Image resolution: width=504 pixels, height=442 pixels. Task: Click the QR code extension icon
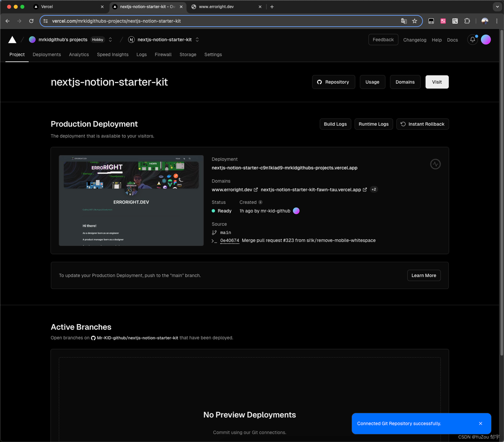(455, 21)
